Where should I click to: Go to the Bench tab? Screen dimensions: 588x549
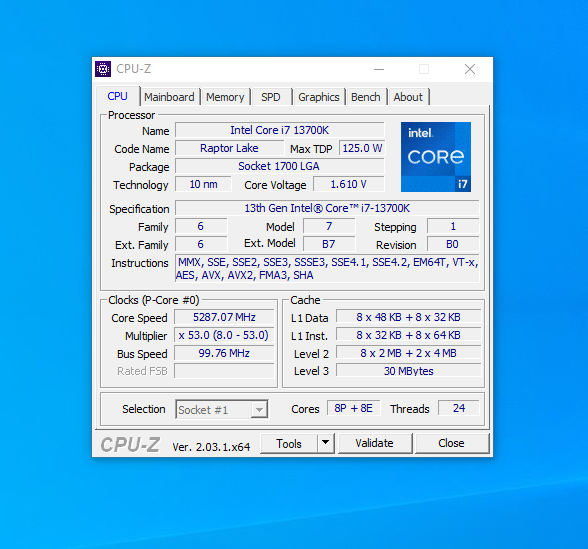coord(366,97)
